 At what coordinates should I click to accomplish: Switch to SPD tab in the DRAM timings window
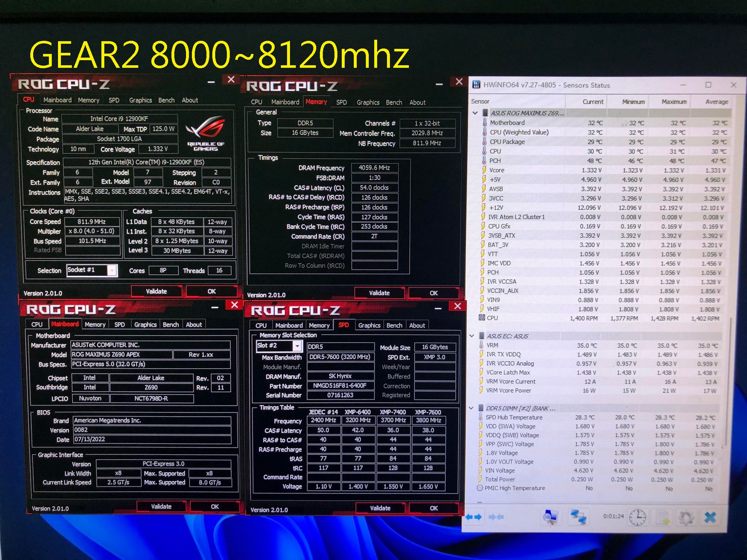[x=341, y=102]
